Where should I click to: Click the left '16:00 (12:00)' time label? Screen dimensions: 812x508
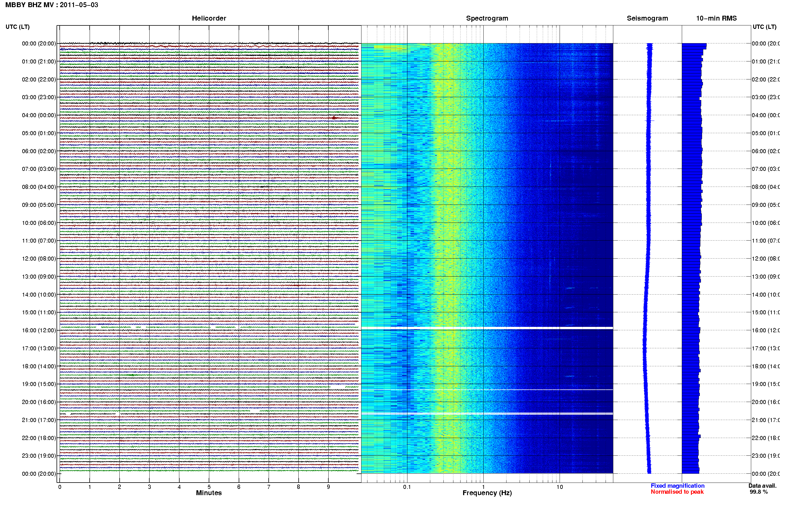pos(39,330)
